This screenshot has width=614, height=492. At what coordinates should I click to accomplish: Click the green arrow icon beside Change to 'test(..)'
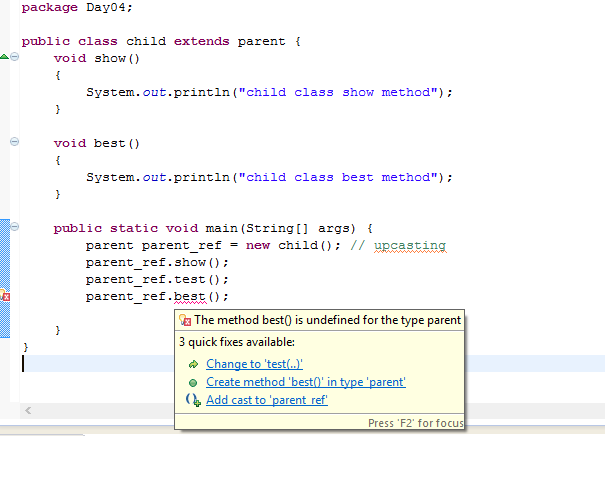(x=193, y=364)
